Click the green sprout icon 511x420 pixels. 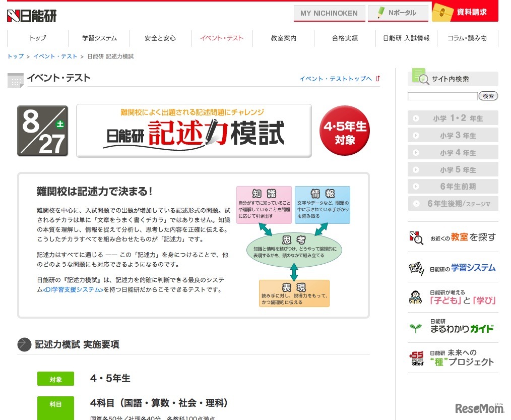416,328
